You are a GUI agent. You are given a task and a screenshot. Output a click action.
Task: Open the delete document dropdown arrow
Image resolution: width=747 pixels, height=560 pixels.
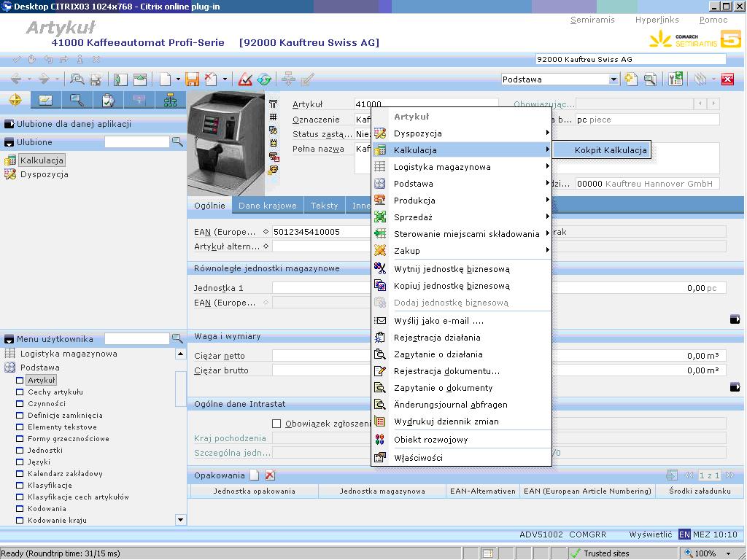(225, 79)
